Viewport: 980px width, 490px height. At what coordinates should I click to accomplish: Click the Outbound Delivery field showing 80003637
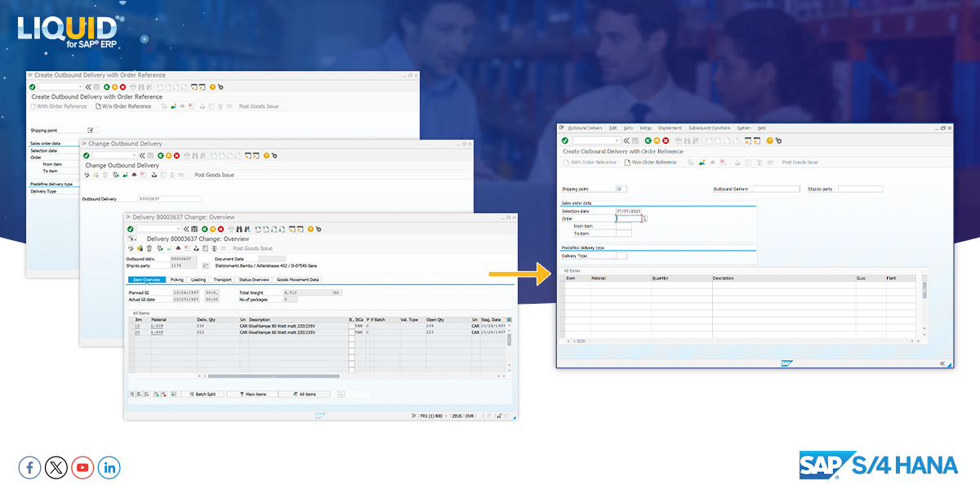169,198
